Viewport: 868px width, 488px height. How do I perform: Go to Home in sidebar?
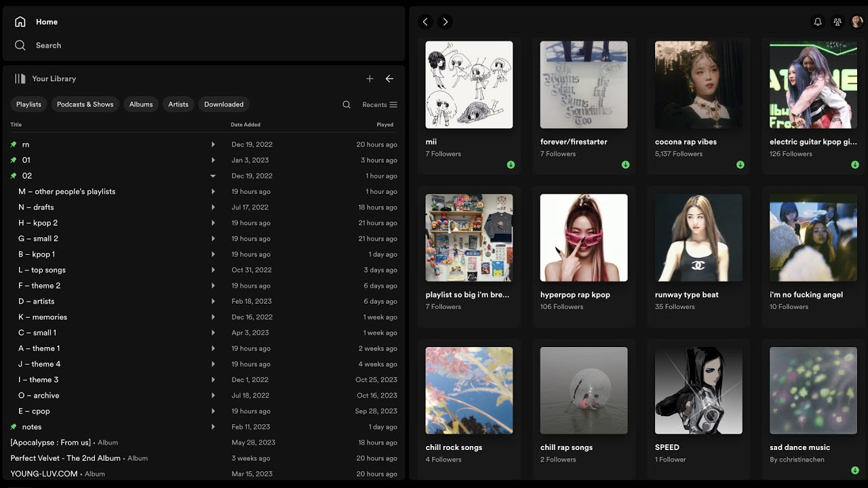point(37,22)
